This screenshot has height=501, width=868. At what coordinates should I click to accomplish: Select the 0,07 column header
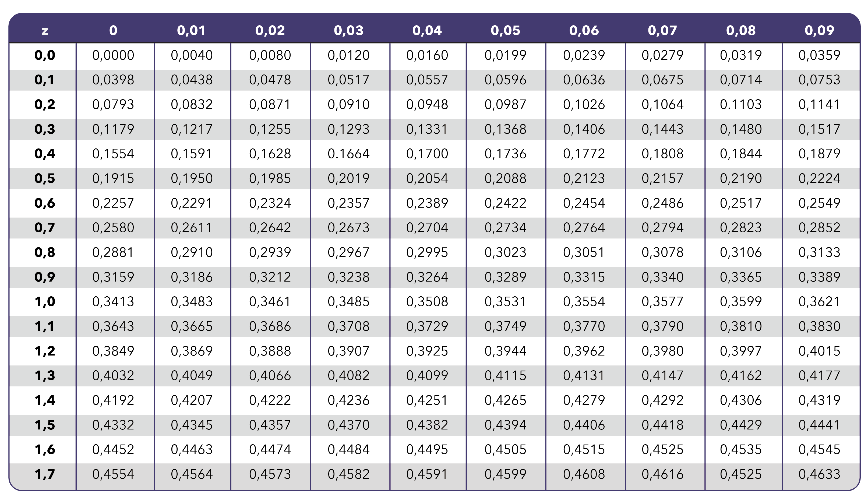coord(662,31)
